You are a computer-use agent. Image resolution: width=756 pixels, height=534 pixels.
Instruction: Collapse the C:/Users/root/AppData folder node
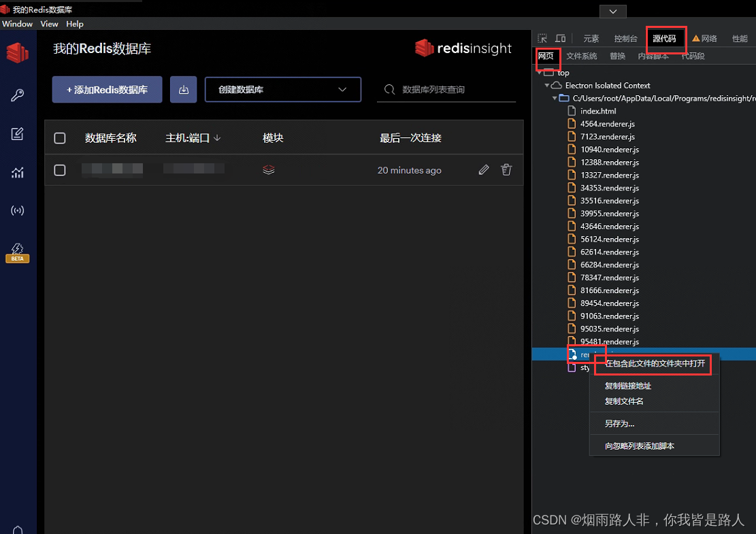[x=555, y=98]
